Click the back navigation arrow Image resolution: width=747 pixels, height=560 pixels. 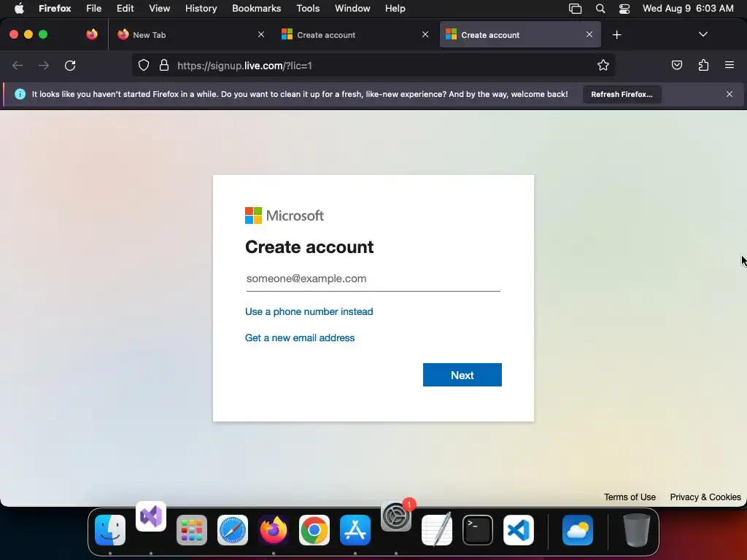coord(18,65)
